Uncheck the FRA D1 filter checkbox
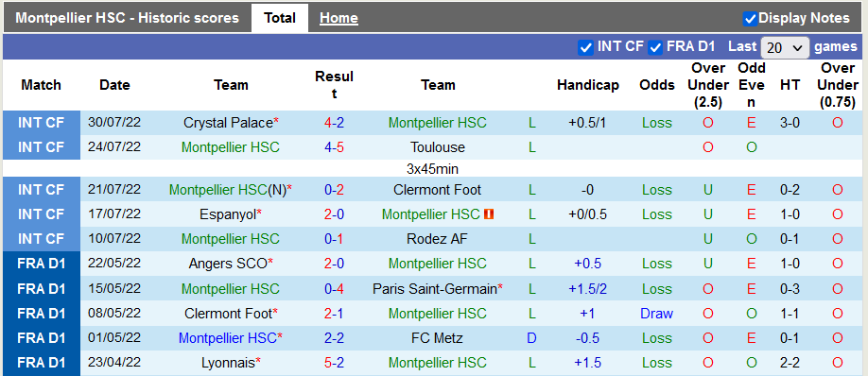This screenshot has width=868, height=376. (655, 47)
